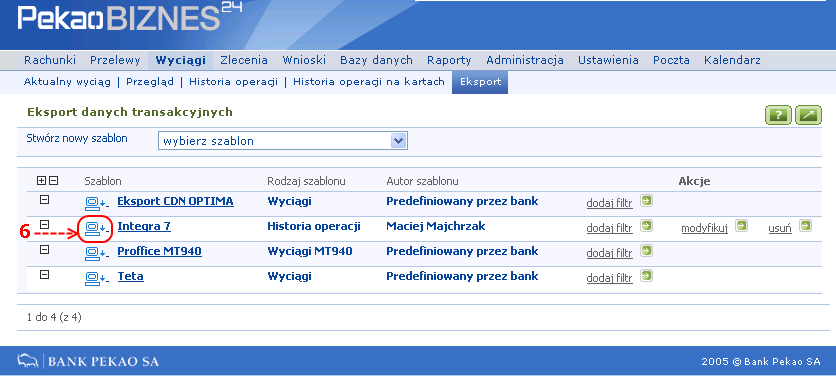
Task: Open the Integra 7 template link
Action: 144,226
